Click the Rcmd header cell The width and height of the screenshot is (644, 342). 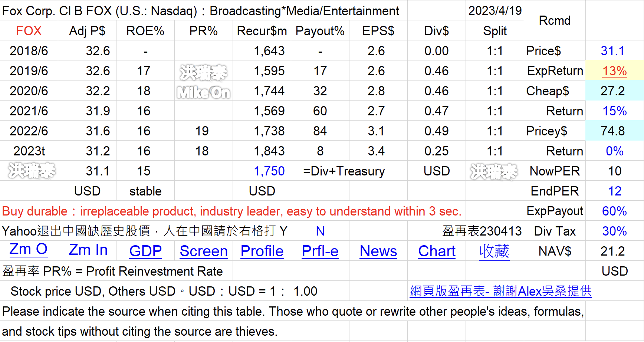(555, 20)
